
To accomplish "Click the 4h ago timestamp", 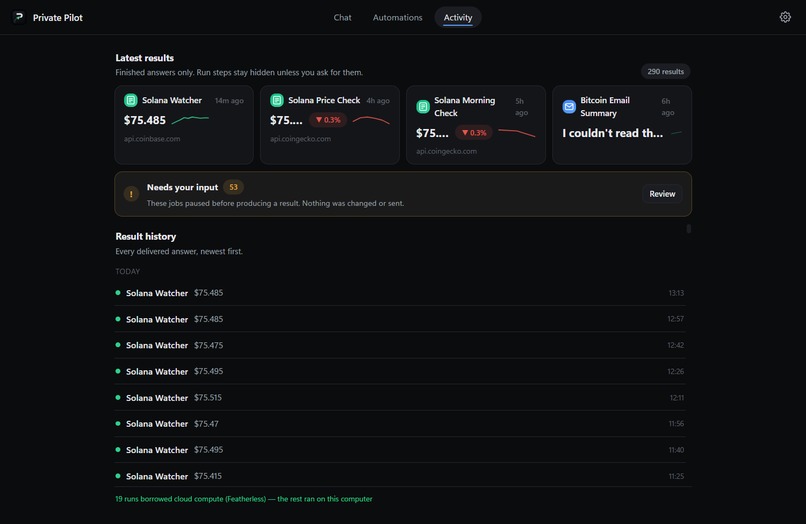I will click(x=378, y=101).
